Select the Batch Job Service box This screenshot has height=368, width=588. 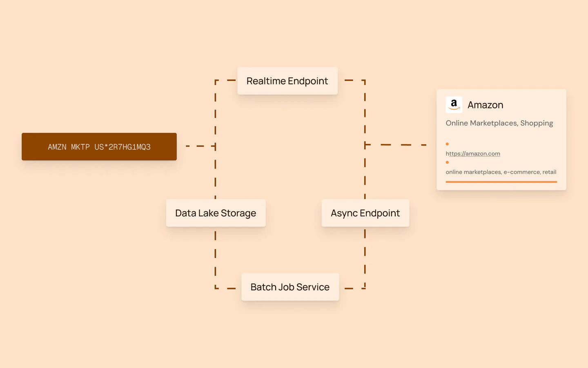coord(290,287)
